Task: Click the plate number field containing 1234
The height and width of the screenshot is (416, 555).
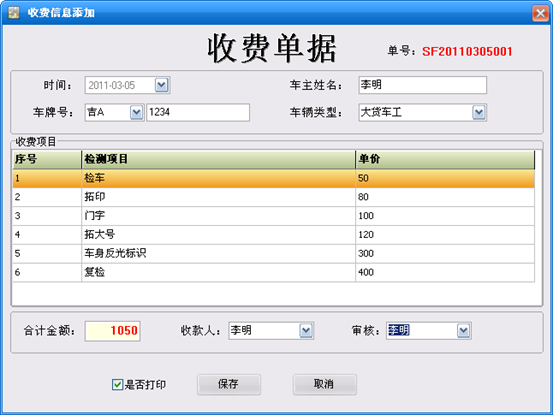Action: point(198,113)
